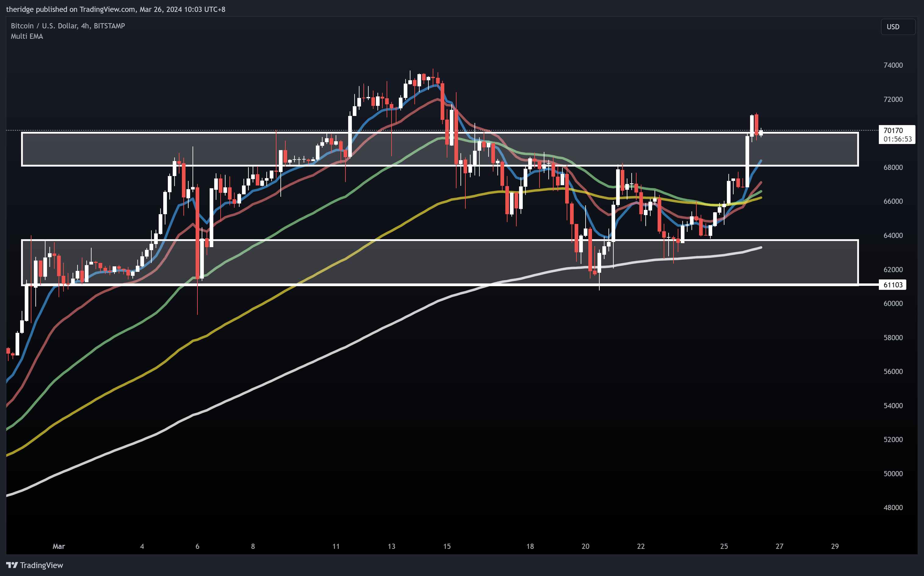Click the 8 date label on time axis
The height and width of the screenshot is (576, 924).
[x=253, y=546]
